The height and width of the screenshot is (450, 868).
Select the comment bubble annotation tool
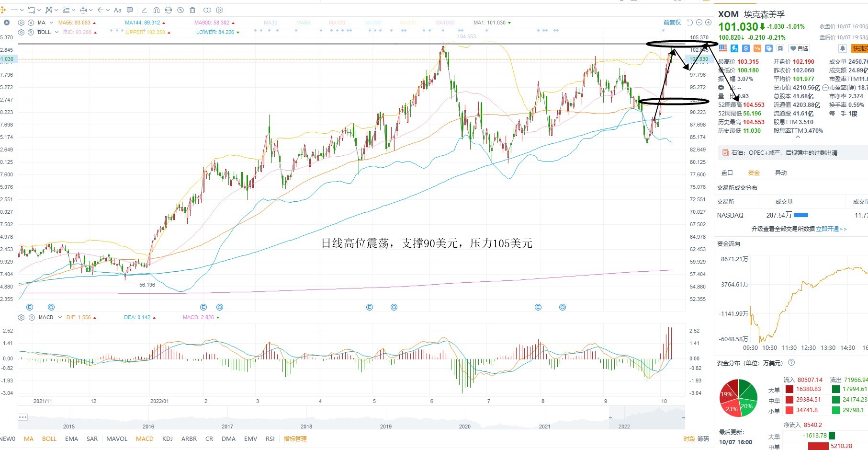tap(130, 10)
